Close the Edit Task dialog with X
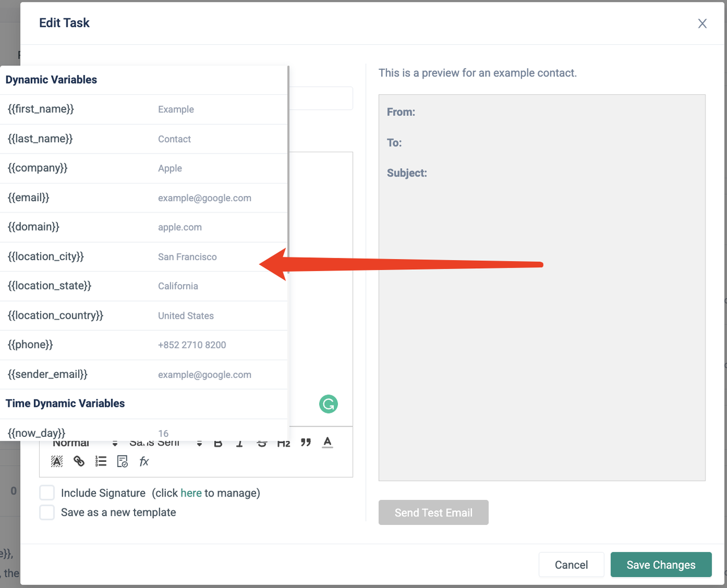Screen dimensions: 727x588 702,23
